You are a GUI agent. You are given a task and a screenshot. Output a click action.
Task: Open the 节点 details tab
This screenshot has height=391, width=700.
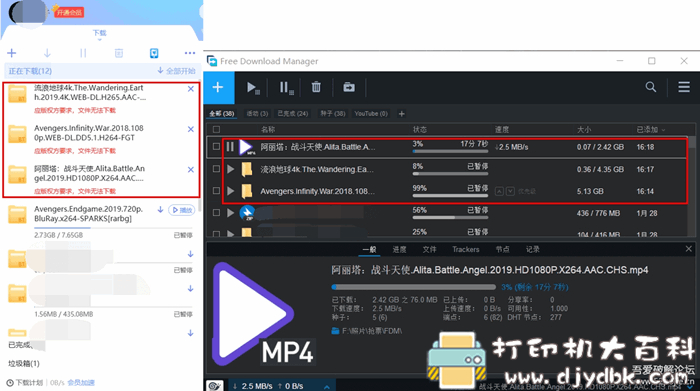coord(502,250)
